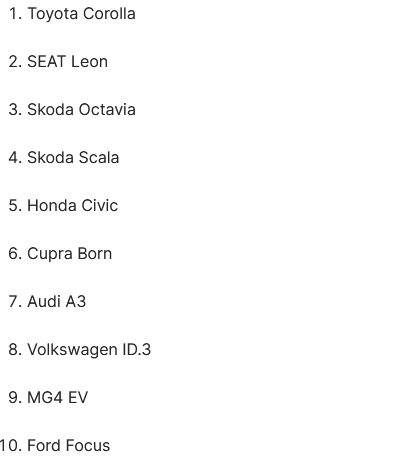
Task: Click the number 3 before Skoda Octavia
Action: 15,110
